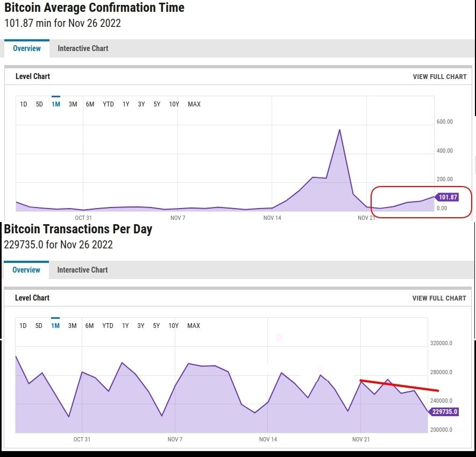Click OCT 31 label on Confirmation Time chart
Viewport: 476px width, 457px height.
point(83,218)
